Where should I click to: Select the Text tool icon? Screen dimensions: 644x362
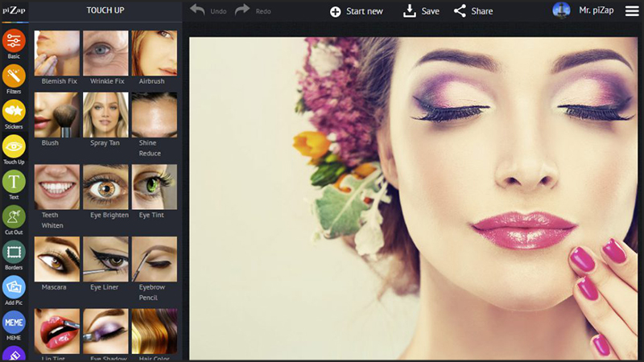coord(14,182)
